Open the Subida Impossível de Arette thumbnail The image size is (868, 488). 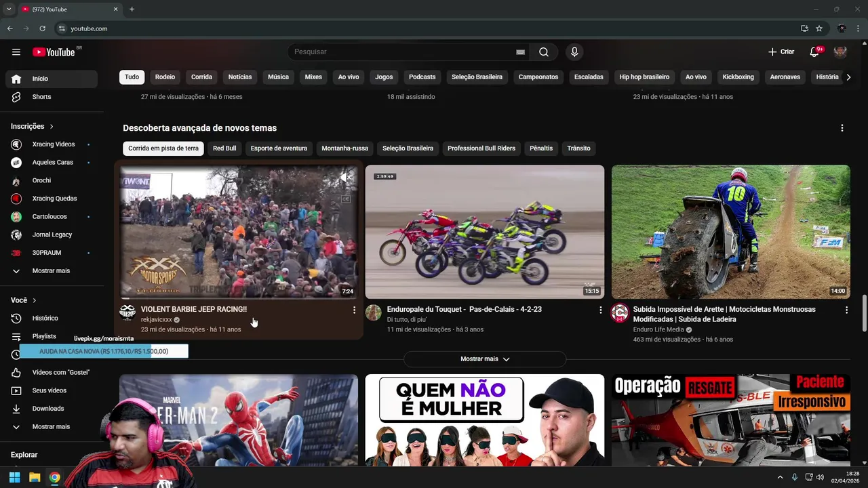[x=731, y=232]
